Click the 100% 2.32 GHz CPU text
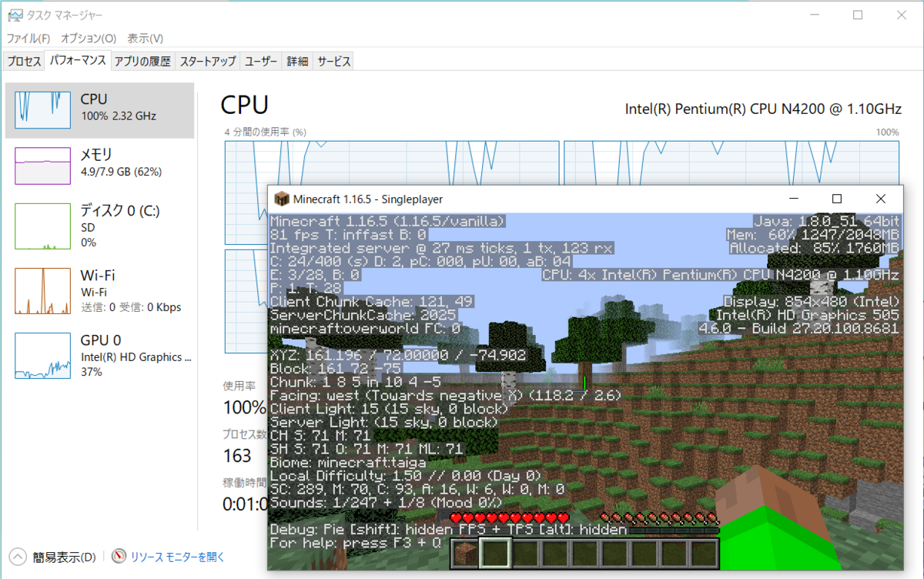Image resolution: width=924 pixels, height=579 pixels. click(x=118, y=116)
